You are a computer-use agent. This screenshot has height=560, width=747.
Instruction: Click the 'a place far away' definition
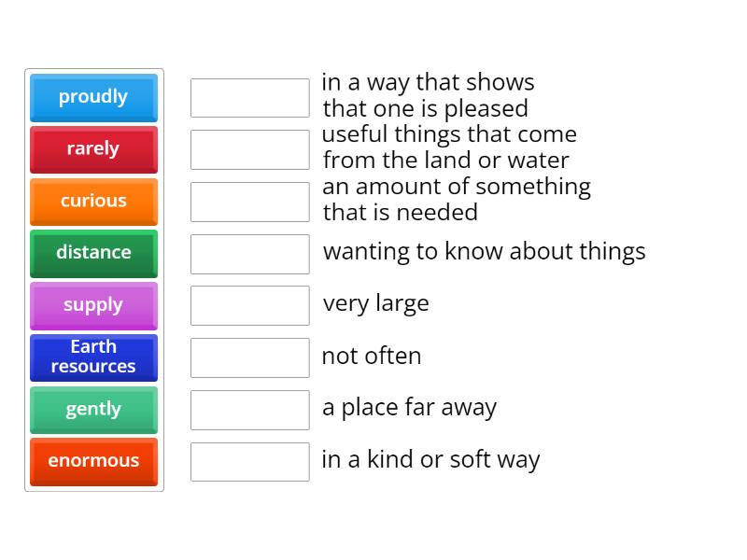pyautogui.click(x=409, y=408)
